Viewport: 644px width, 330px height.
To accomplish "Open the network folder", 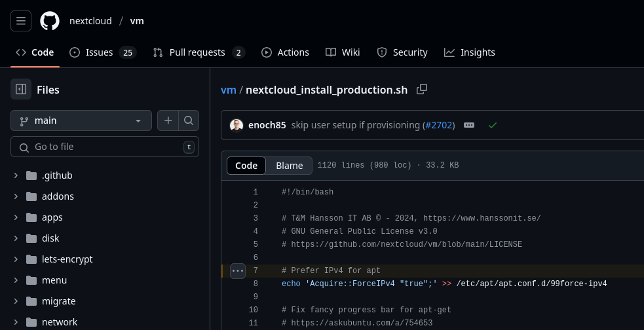I will [x=59, y=321].
